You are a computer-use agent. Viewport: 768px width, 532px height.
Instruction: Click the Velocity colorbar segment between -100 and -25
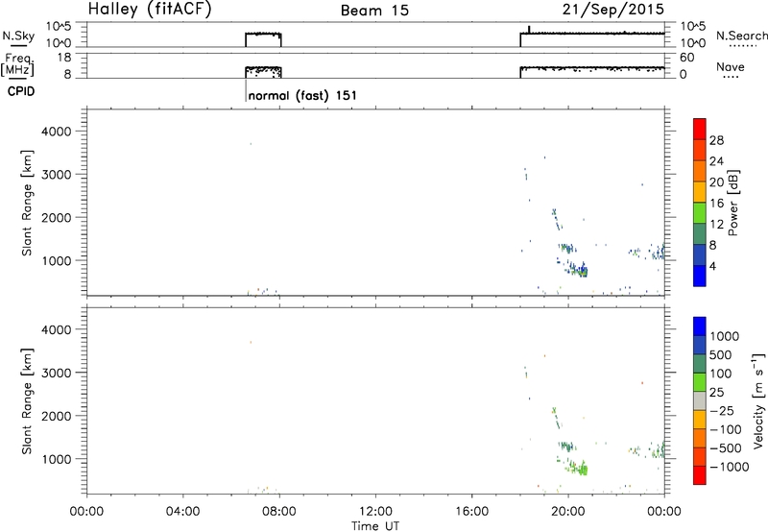700,420
